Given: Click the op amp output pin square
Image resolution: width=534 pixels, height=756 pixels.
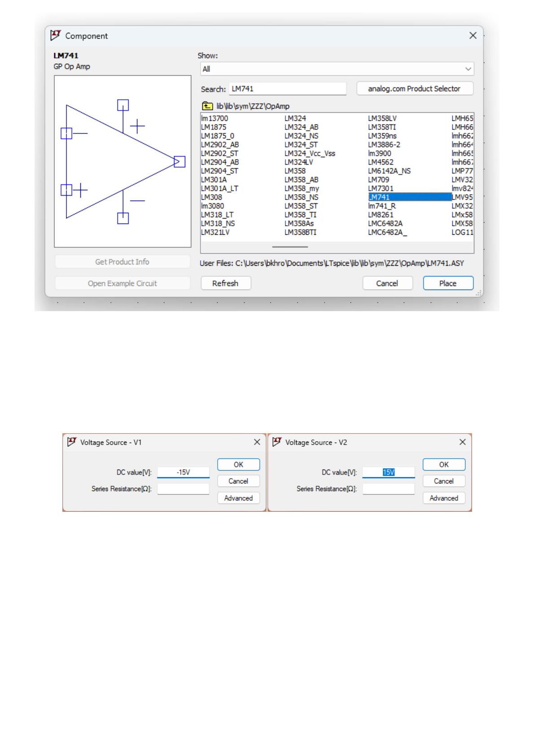Looking at the screenshot, I should click(179, 162).
